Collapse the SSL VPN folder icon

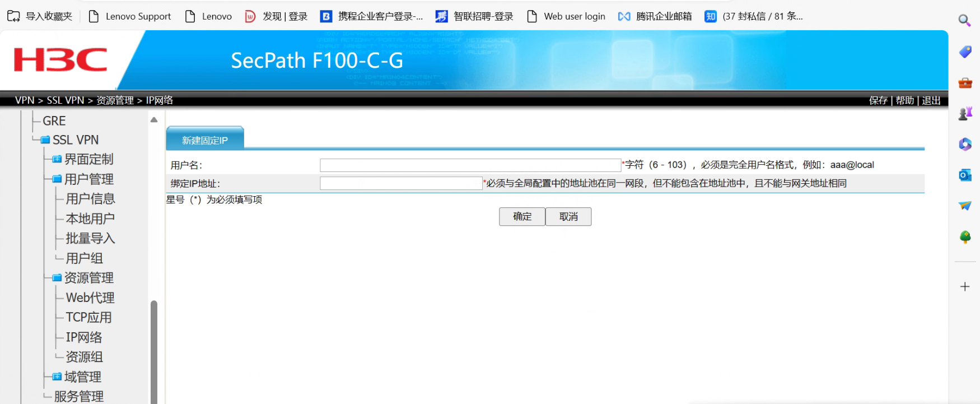click(x=45, y=140)
